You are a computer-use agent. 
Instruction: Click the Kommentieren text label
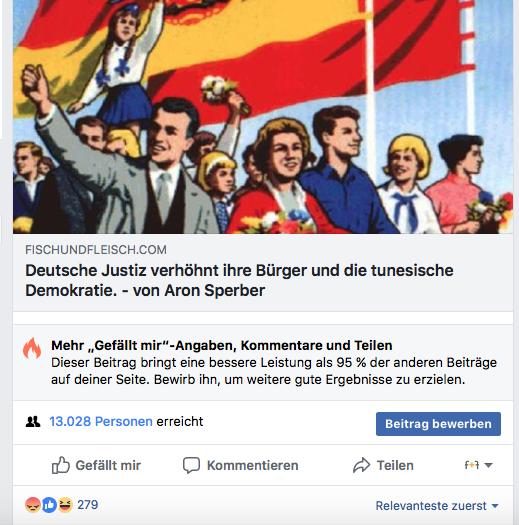pyautogui.click(x=252, y=465)
